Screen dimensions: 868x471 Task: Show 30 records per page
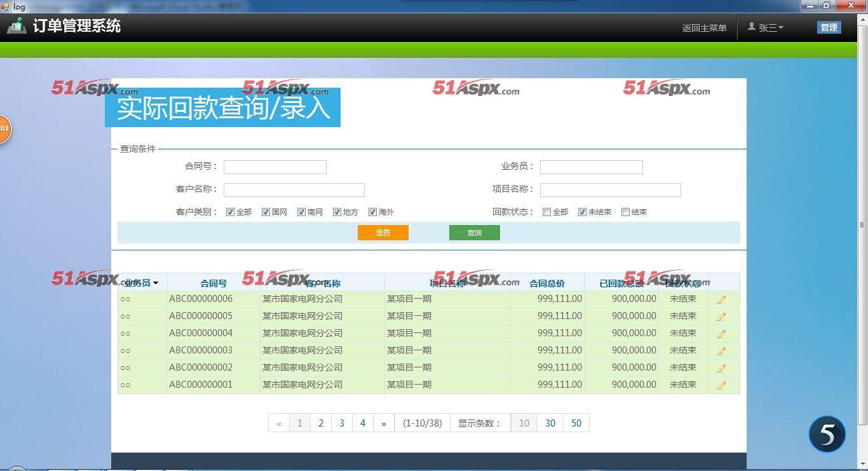(550, 423)
